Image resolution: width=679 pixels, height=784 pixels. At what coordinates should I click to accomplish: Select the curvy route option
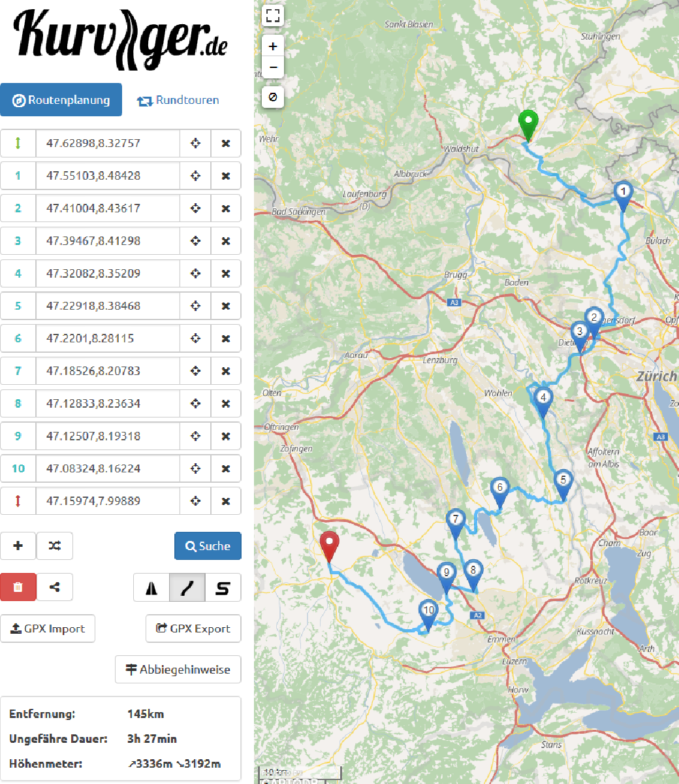(187, 588)
